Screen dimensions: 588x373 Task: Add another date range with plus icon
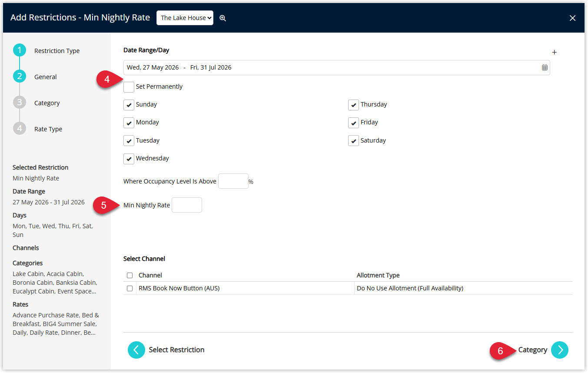554,52
